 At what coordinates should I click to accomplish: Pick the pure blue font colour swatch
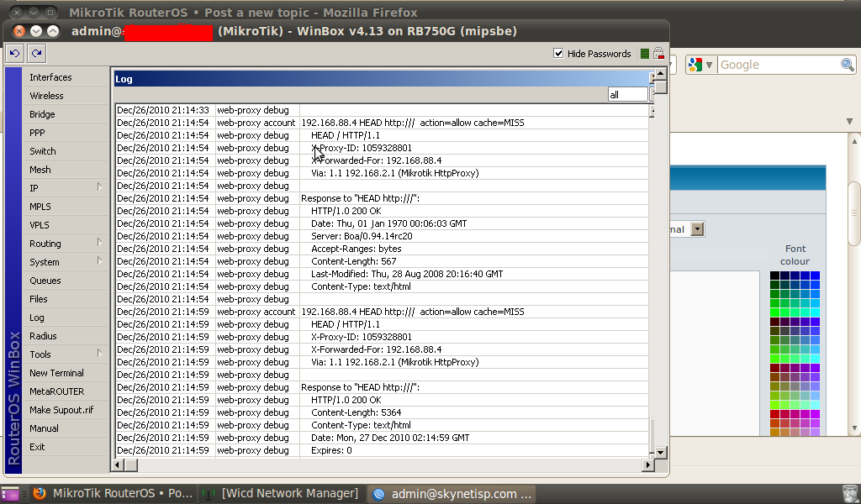tap(815, 276)
